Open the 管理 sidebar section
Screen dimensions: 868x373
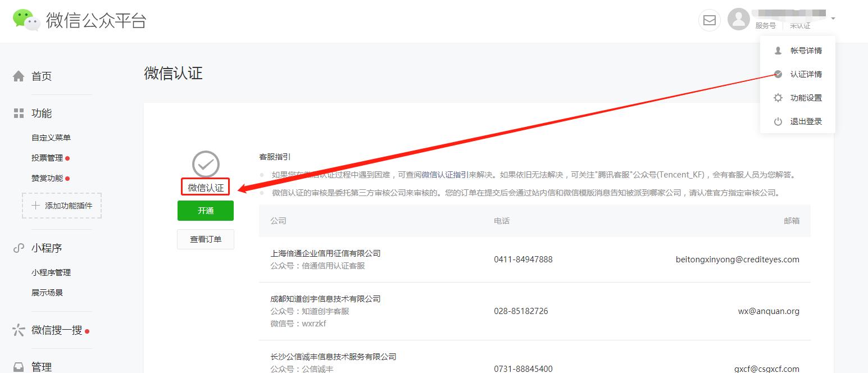coord(42,367)
